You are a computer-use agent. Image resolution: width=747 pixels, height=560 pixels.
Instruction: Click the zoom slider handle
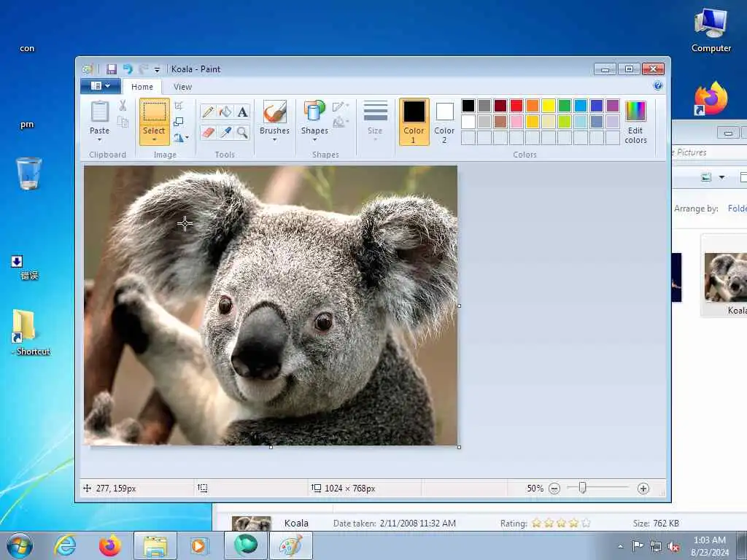tap(582, 488)
